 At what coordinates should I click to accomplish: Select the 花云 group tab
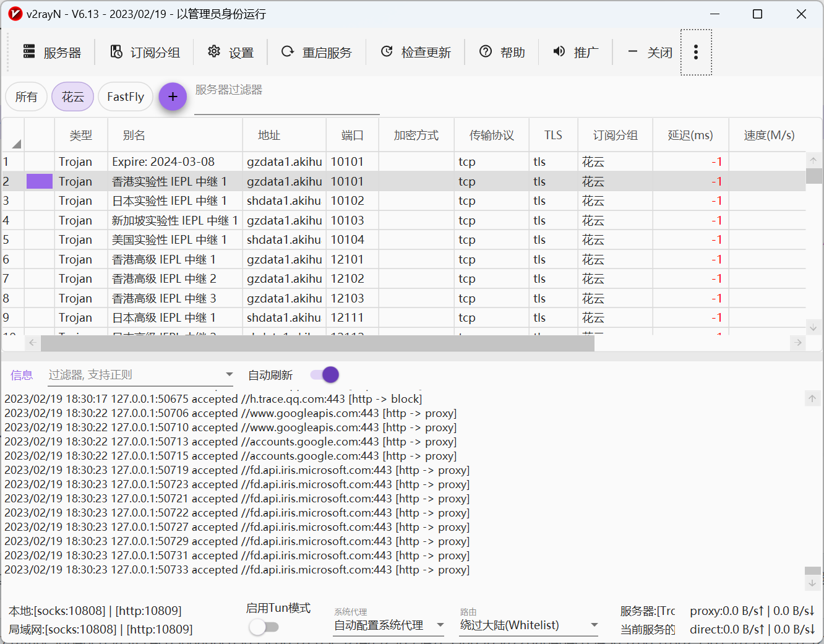point(72,97)
